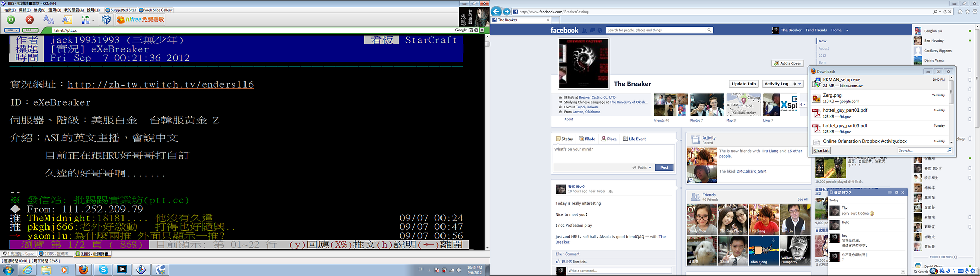Click the volume icon in system tray
Screen dimensions: 980x276
[x=458, y=270]
